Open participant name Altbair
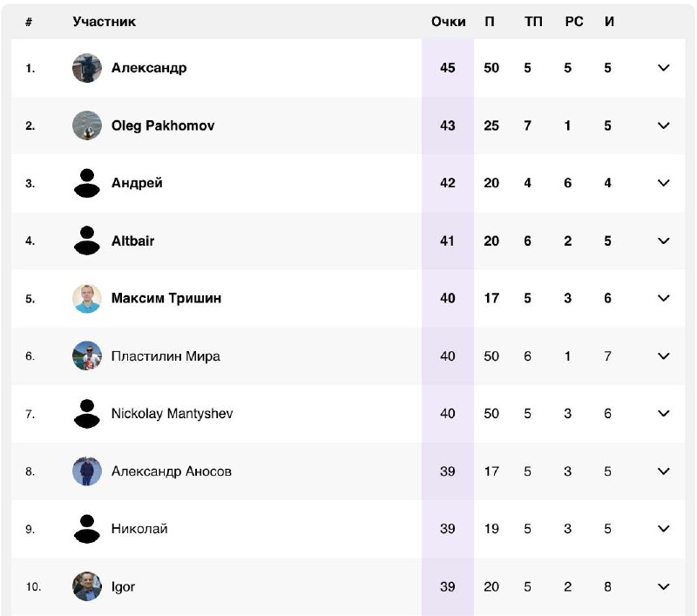Viewport: 697px width, 616px height. click(132, 240)
